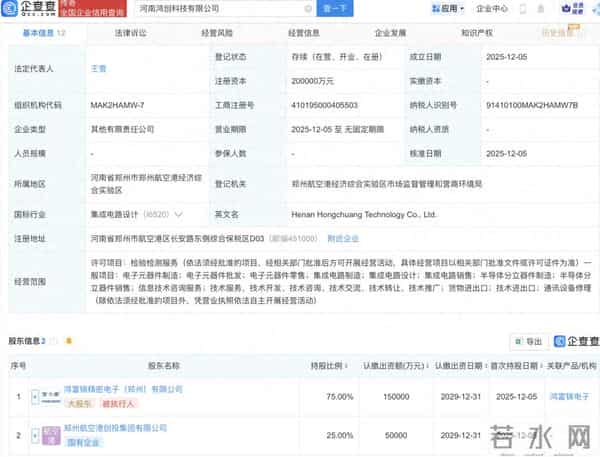The width and height of the screenshot is (600, 457).
Task: Click the Qichacha badge beside 导出
Action: point(576,341)
